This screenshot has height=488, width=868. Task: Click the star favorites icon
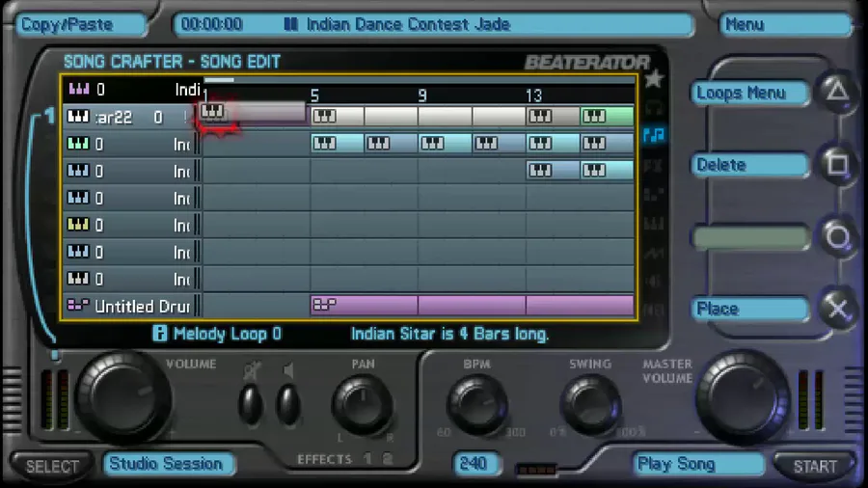pyautogui.click(x=654, y=79)
